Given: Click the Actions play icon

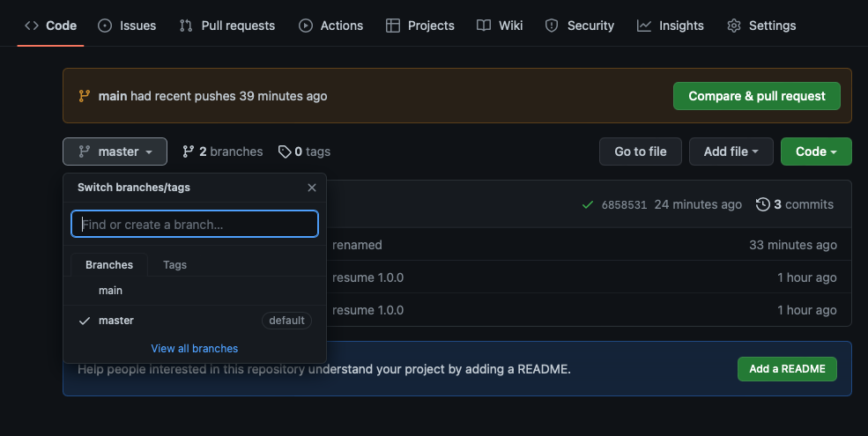Looking at the screenshot, I should click(306, 26).
